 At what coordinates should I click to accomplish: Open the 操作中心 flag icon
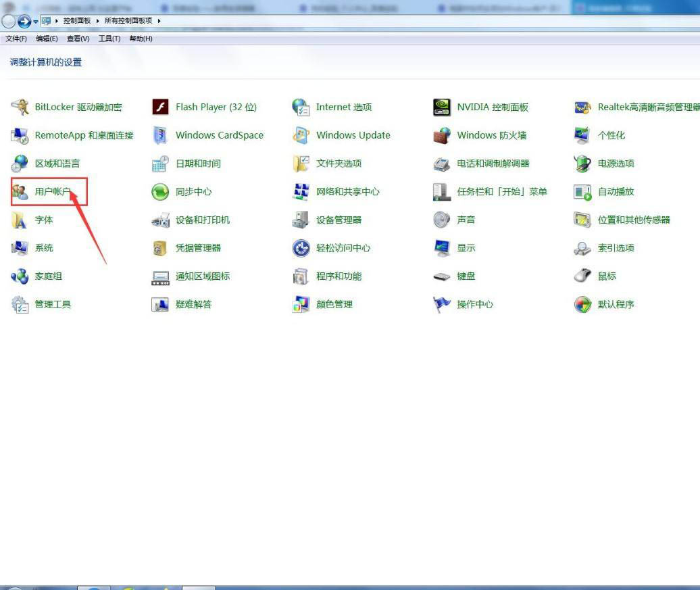click(442, 304)
